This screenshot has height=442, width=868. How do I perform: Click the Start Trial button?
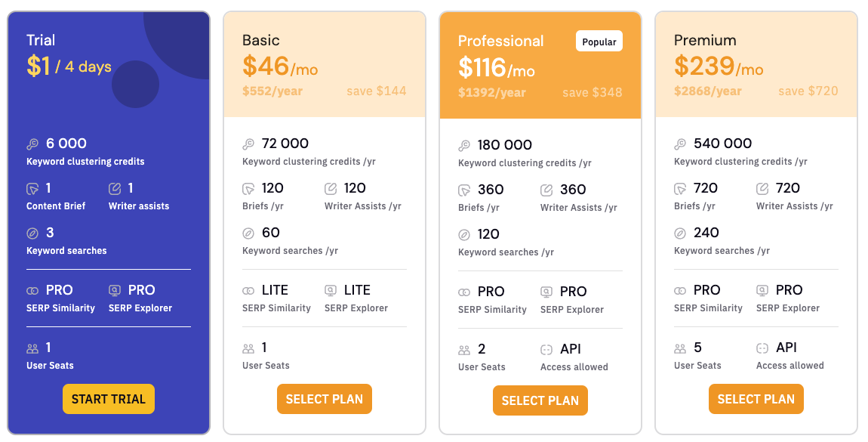tap(109, 399)
